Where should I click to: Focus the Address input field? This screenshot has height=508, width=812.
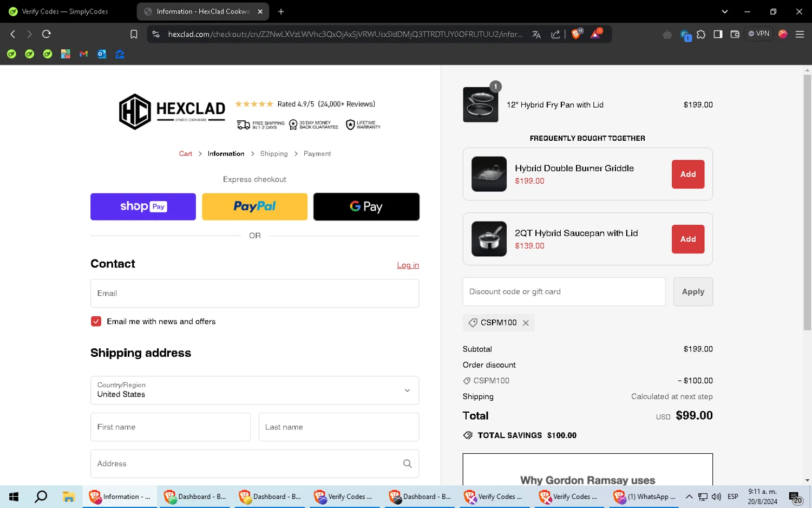(x=254, y=464)
